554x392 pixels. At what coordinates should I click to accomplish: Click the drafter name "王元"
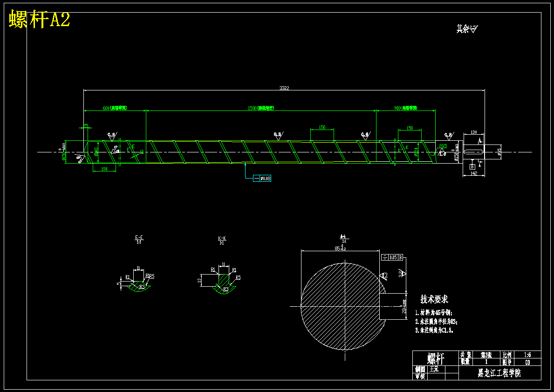(x=433, y=369)
